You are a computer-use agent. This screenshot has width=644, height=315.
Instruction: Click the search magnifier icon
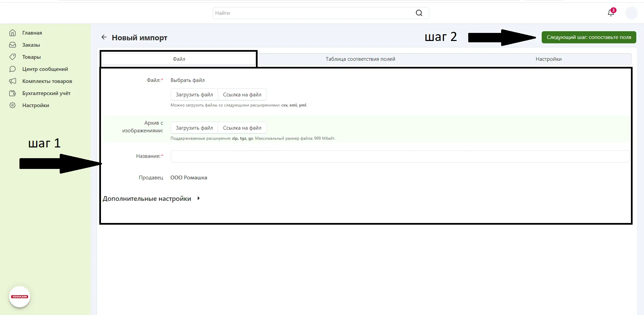(419, 13)
